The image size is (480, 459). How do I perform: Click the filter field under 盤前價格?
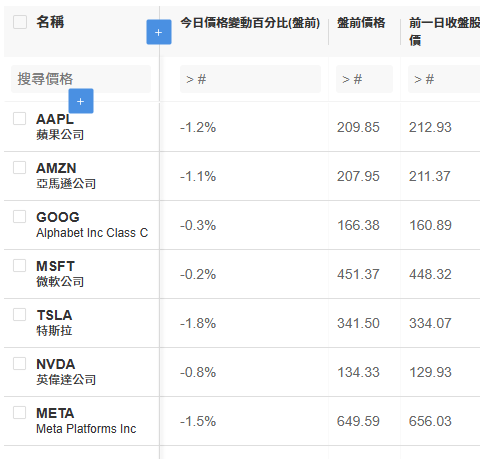coord(364,79)
